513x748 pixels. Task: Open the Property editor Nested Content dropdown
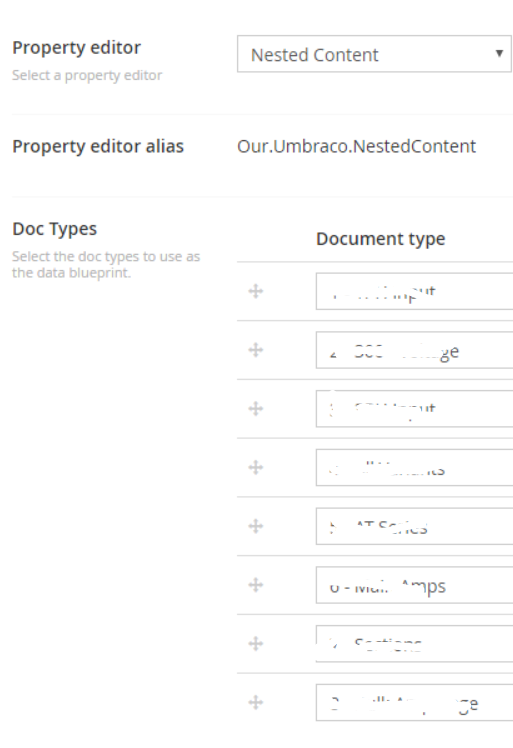(x=374, y=54)
